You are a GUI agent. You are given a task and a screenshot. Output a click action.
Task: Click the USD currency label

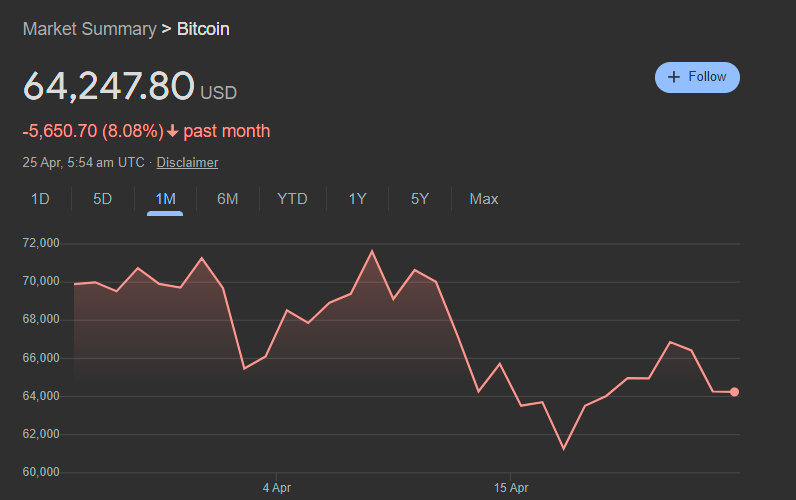click(x=218, y=93)
